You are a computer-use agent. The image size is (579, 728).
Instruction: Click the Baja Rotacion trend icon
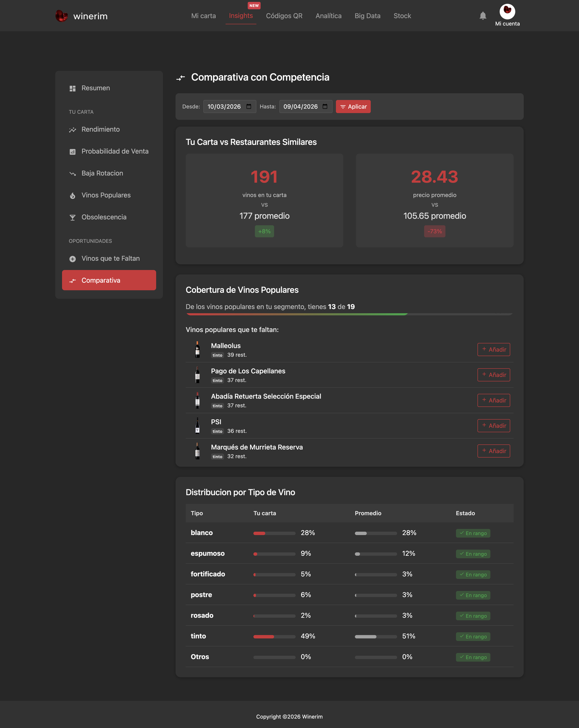coord(73,174)
